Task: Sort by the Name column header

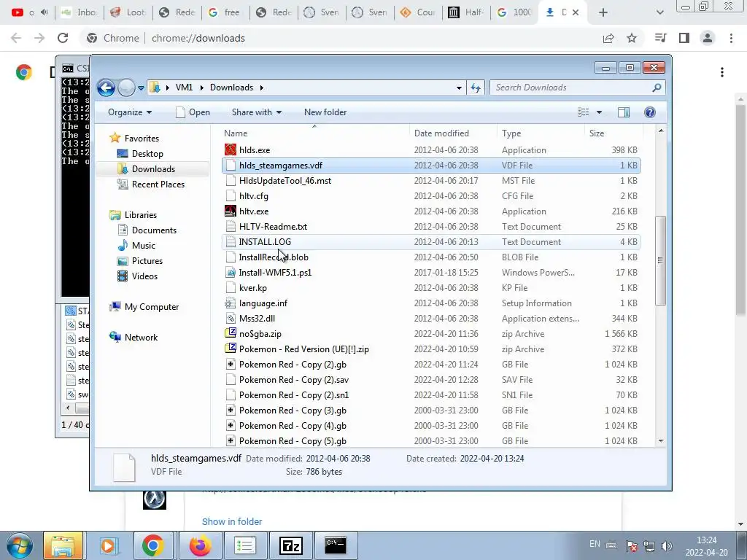Action: (314, 133)
